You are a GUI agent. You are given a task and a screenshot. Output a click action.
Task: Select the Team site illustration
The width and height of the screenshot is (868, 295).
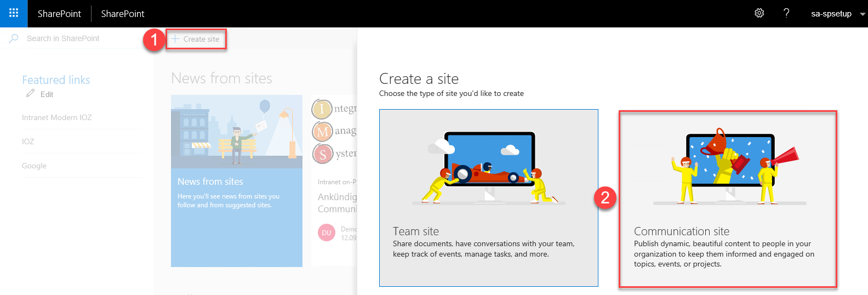tap(489, 166)
